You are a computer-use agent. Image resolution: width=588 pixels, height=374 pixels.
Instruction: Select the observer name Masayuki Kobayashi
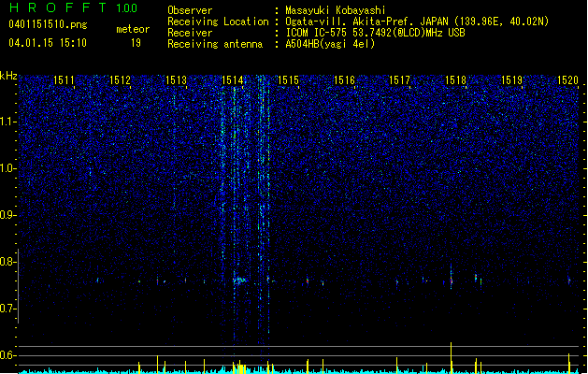pyautogui.click(x=336, y=10)
